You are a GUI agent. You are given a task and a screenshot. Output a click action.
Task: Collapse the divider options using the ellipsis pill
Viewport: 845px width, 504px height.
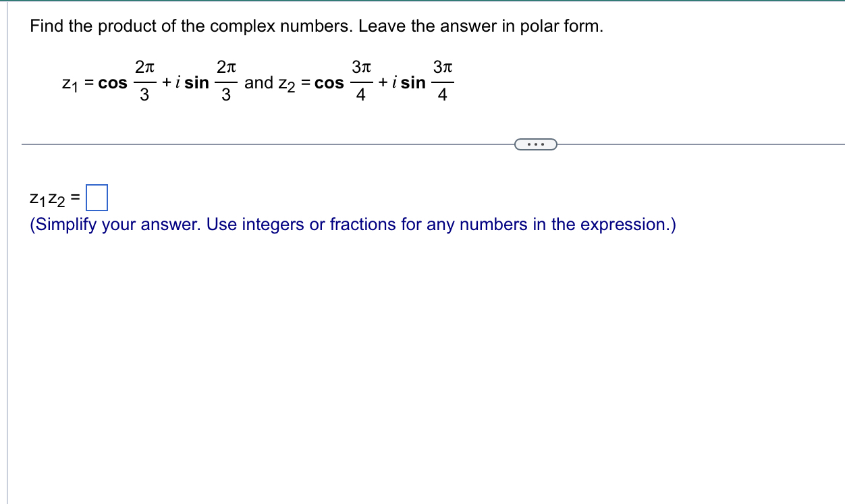(x=536, y=144)
